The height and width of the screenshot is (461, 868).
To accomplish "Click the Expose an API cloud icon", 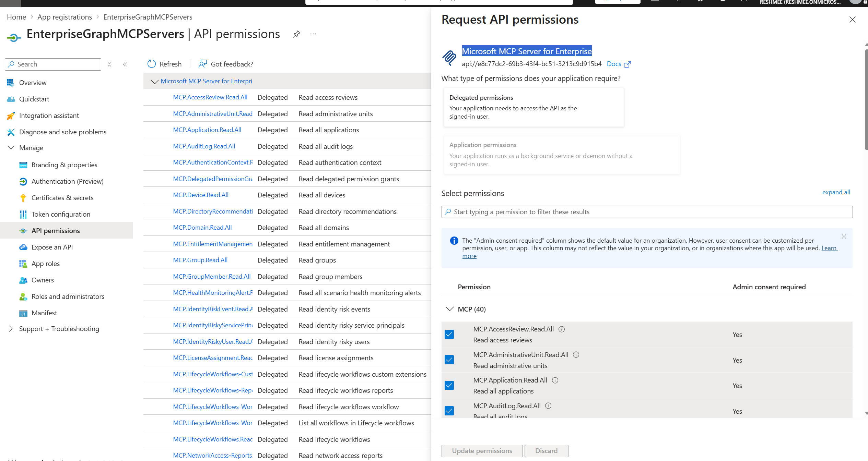I will click(x=23, y=247).
